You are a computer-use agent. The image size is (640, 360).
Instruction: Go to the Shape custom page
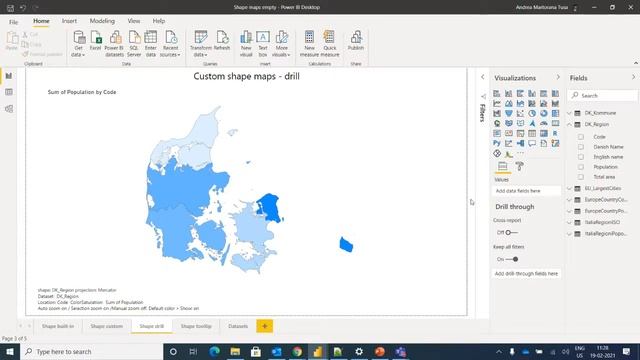[107, 326]
